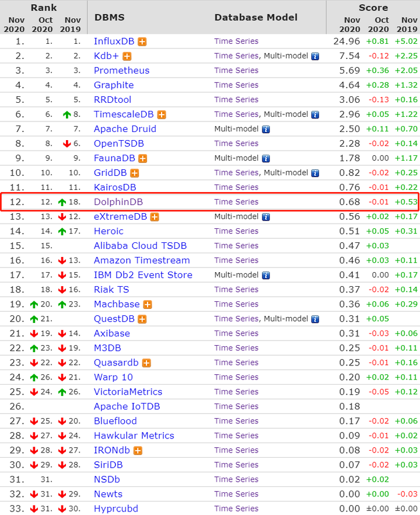Click the plus icon next to IRONdb
Image resolution: width=420 pixels, height=515 pixels.
[138, 451]
